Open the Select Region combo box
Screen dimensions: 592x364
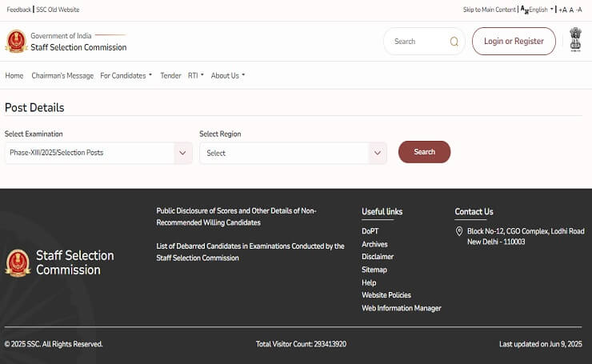pos(294,153)
